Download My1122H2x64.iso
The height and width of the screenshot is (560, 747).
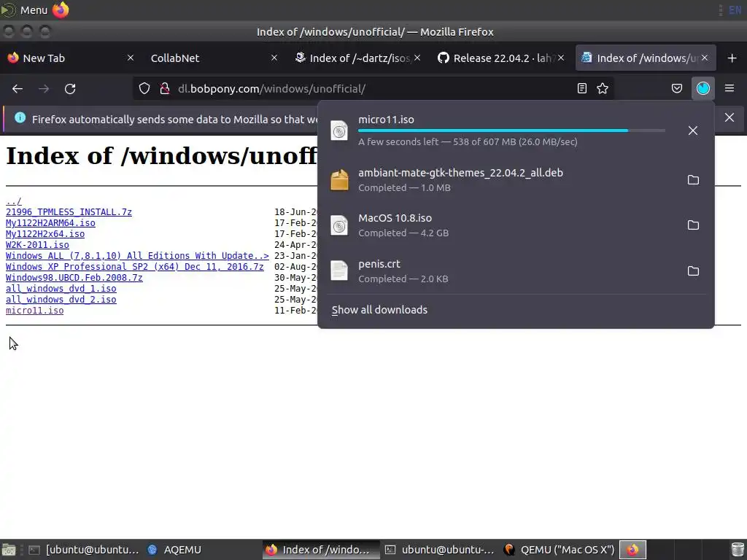[x=45, y=234]
